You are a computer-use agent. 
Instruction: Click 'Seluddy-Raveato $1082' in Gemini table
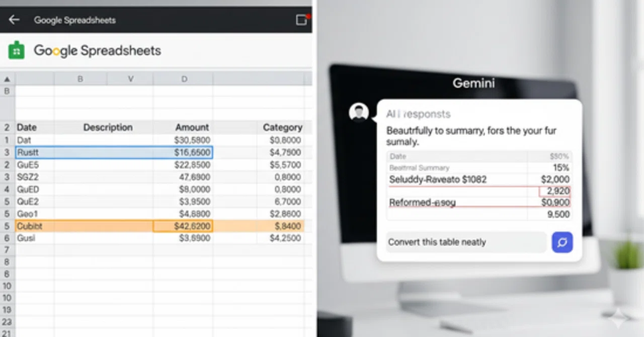click(x=438, y=179)
